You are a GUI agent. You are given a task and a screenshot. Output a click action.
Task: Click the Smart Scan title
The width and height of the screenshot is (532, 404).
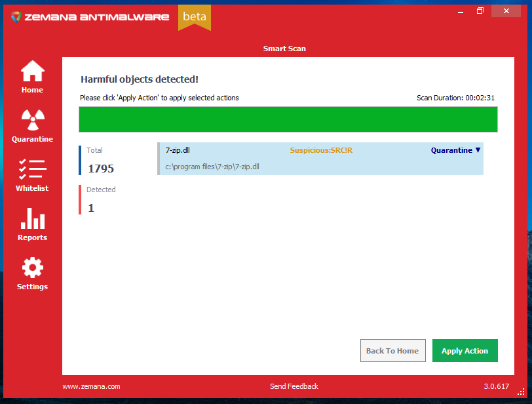[x=284, y=49]
